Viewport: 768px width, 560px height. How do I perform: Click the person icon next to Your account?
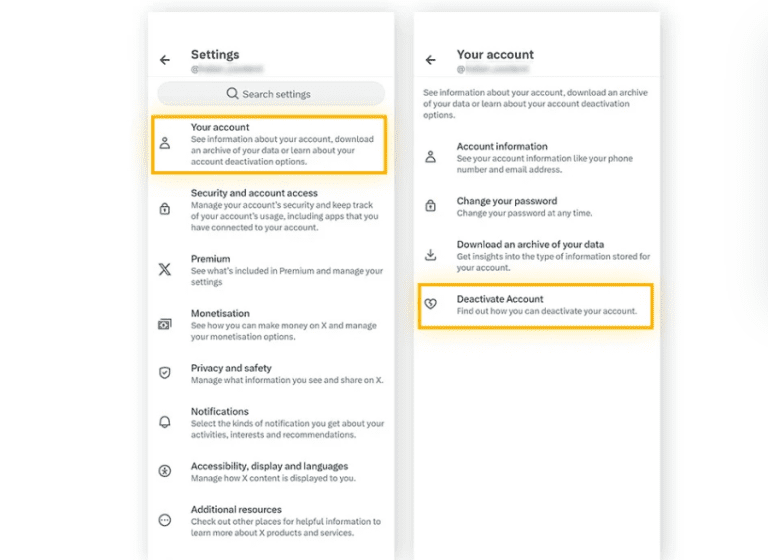point(165,143)
